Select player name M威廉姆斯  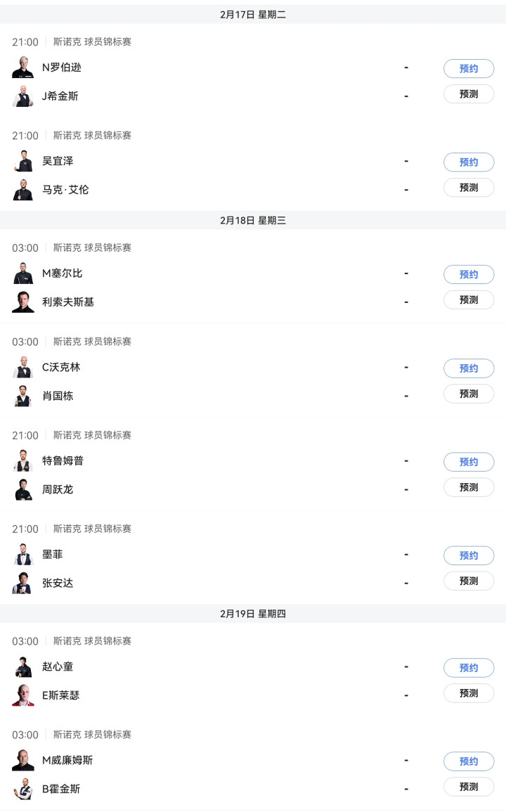[67, 760]
